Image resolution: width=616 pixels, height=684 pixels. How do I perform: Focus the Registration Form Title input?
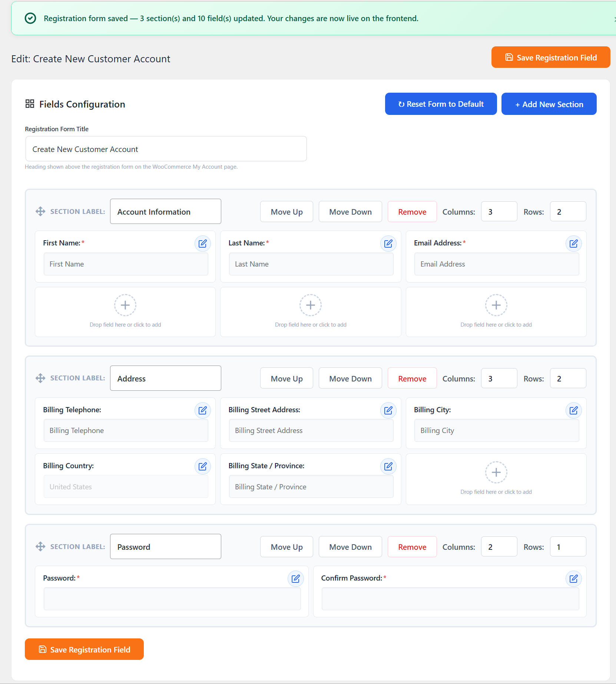tap(166, 149)
